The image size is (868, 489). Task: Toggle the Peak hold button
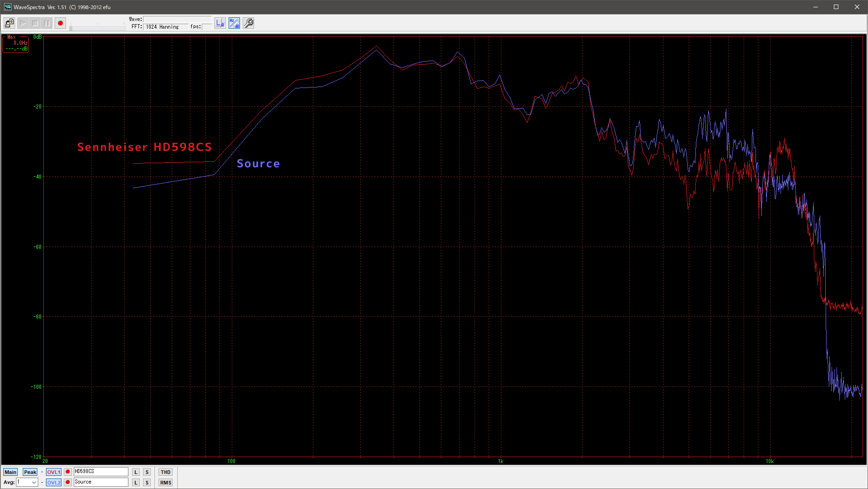[30, 472]
